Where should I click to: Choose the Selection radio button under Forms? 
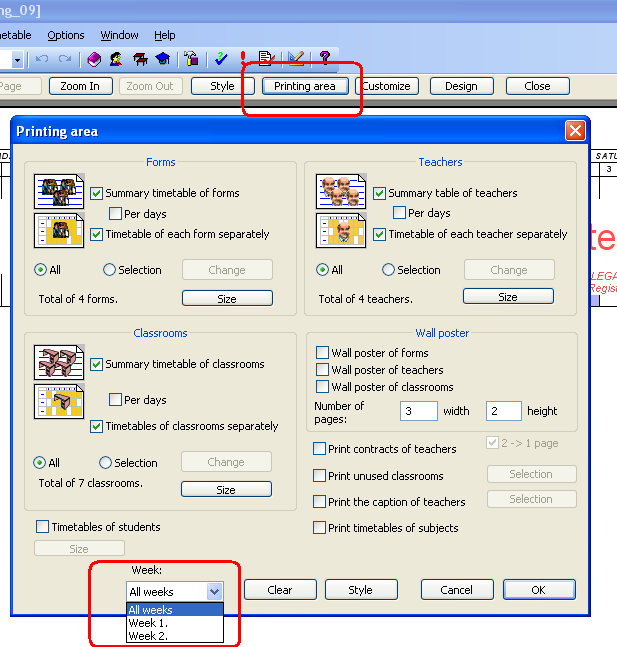pos(110,270)
